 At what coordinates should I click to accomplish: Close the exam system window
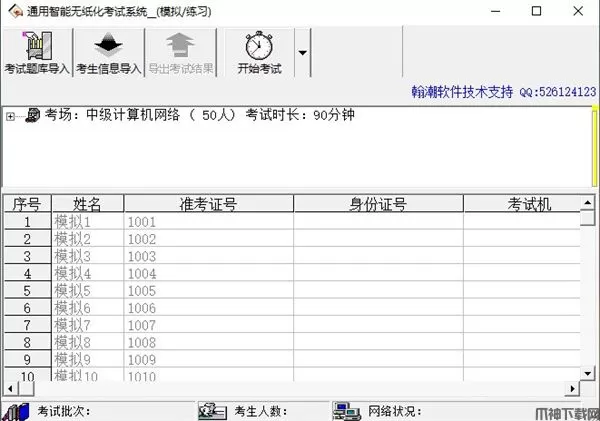point(578,11)
